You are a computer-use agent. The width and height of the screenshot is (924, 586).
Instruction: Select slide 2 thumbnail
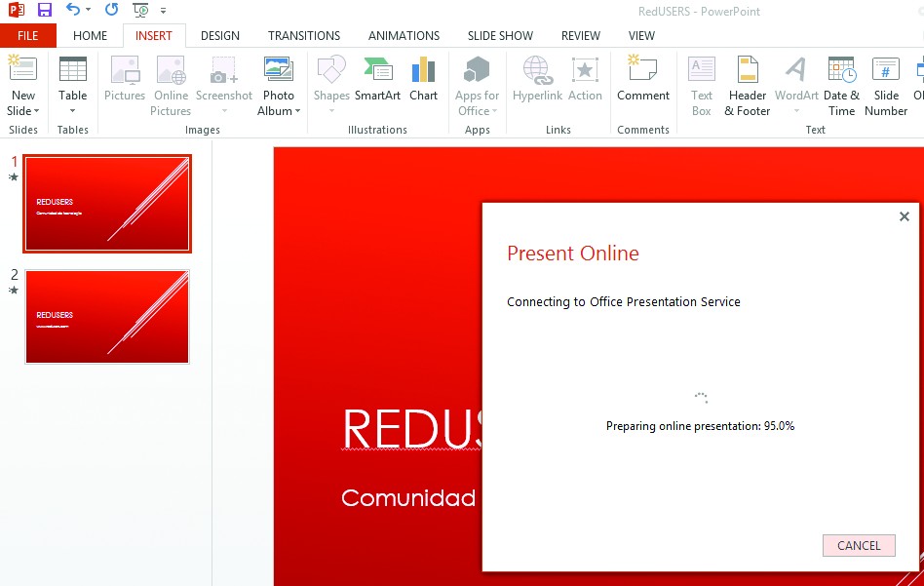point(107,317)
